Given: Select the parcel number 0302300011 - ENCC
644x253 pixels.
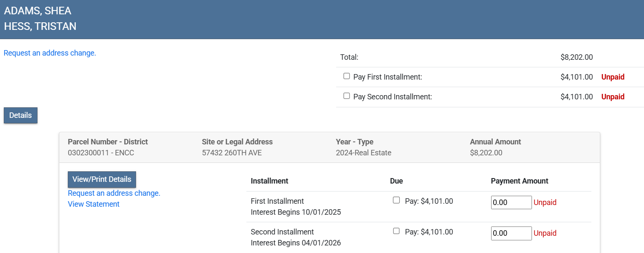Looking at the screenshot, I should coord(101,153).
